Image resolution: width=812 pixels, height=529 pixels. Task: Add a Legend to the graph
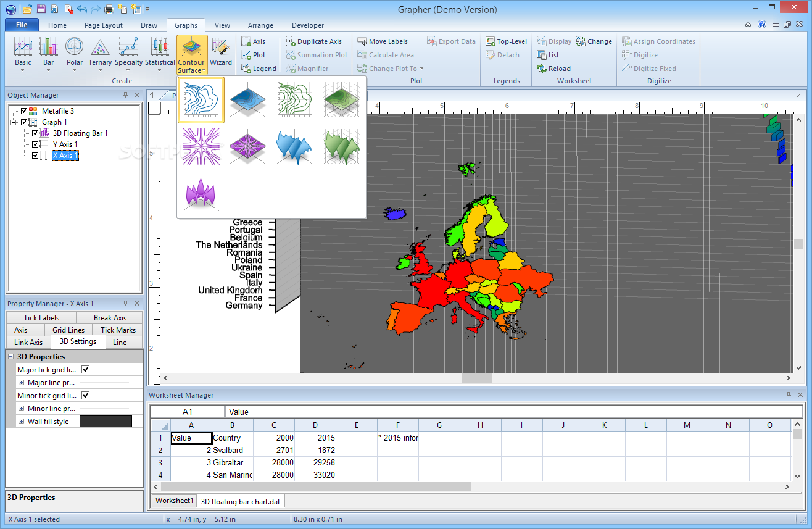[x=259, y=69]
